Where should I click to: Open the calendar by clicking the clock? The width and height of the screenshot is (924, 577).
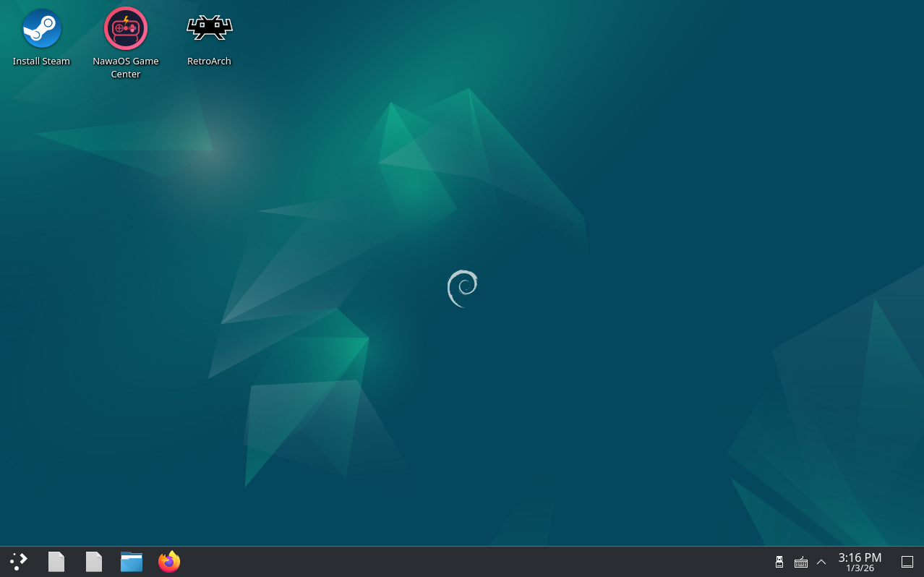point(860,557)
